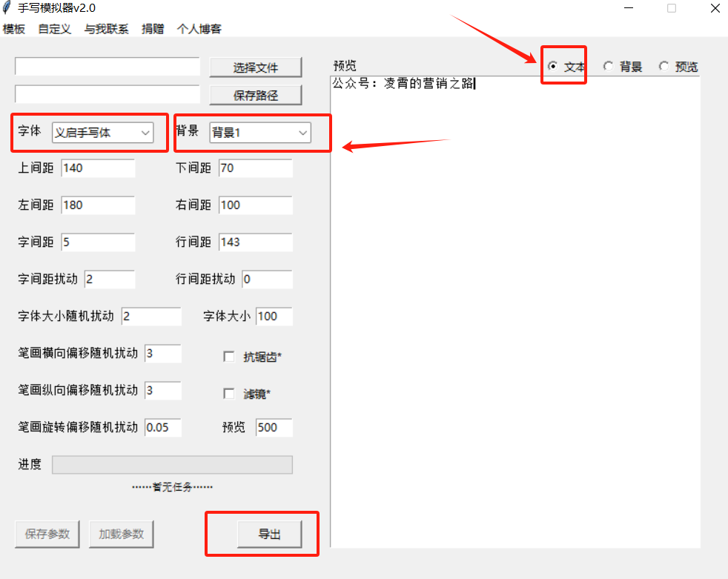Open the 自定义 menu
The image size is (728, 579).
point(54,30)
